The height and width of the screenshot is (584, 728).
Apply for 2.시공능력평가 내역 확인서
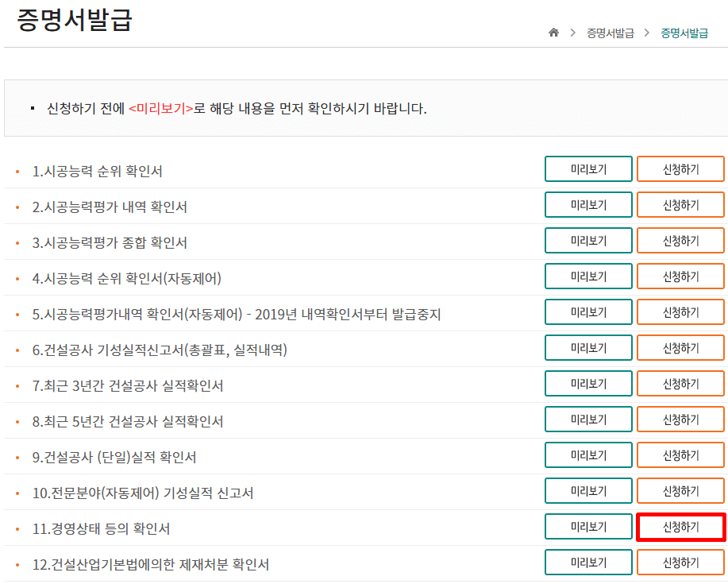[680, 204]
